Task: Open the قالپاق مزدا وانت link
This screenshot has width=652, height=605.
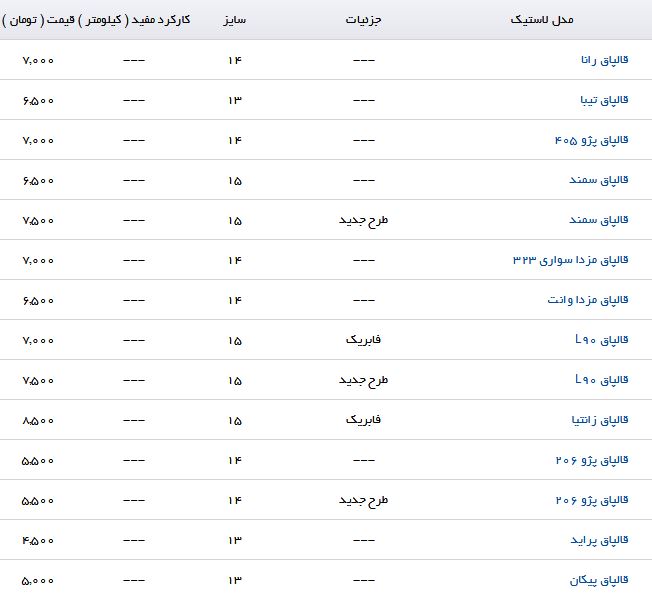Action: click(x=588, y=301)
